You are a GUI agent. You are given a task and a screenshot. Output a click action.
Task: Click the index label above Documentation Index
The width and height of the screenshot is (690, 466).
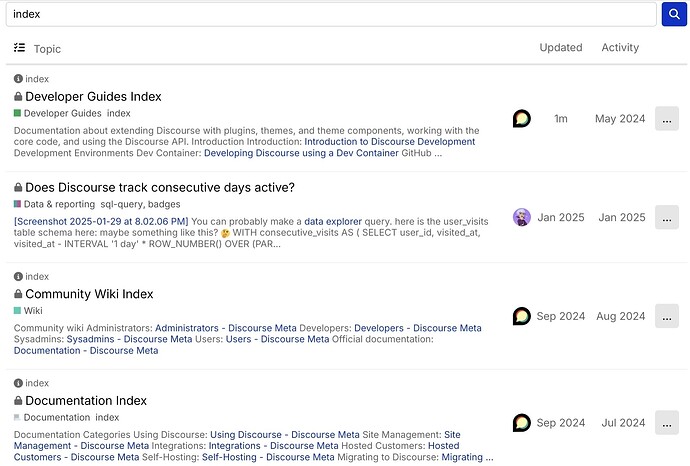[x=37, y=383]
